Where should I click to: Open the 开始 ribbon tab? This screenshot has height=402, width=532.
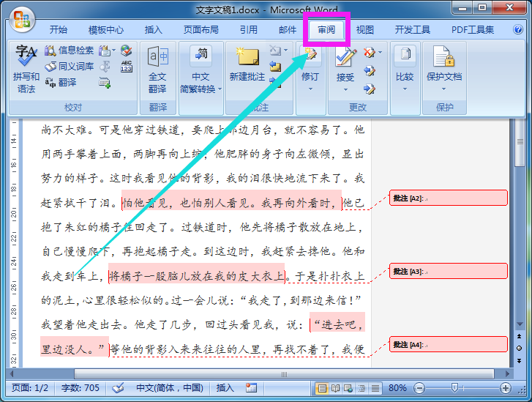coord(59,30)
